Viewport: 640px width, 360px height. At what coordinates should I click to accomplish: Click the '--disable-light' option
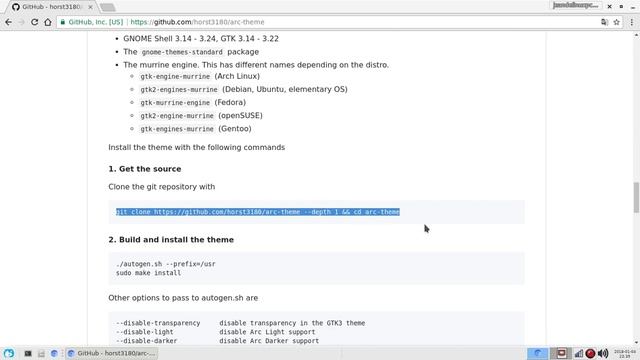coord(144,332)
